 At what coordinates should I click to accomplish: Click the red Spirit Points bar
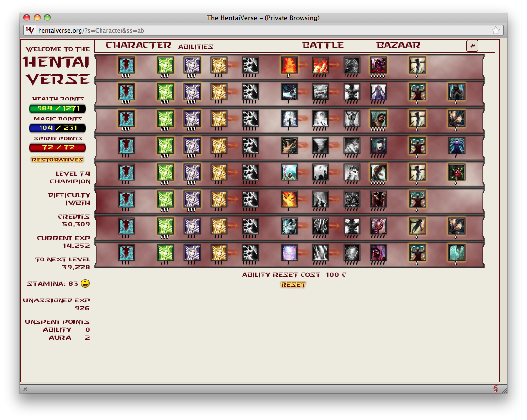click(58, 147)
